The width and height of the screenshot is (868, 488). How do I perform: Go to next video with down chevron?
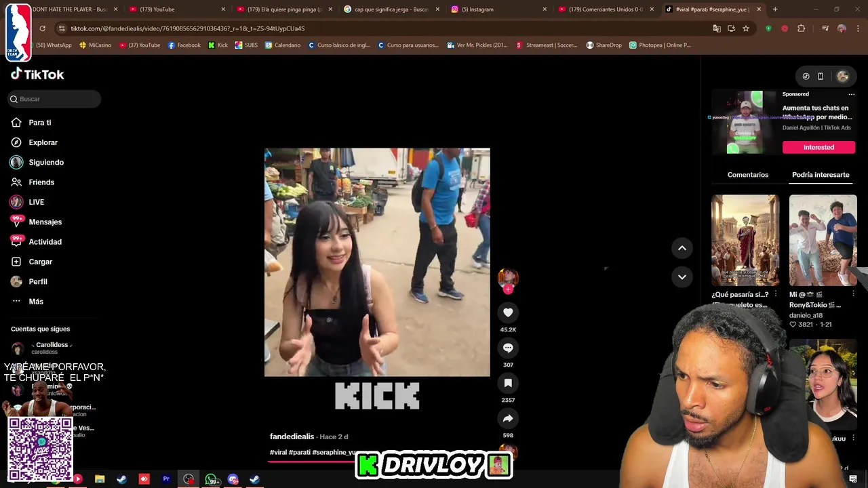[x=682, y=277]
